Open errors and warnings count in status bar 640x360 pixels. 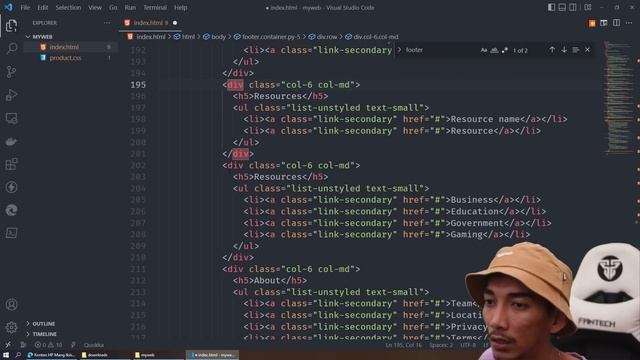[x=49, y=345]
